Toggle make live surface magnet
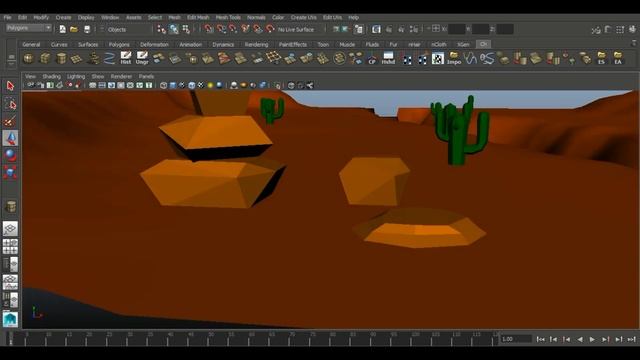 pyautogui.click(x=270, y=29)
